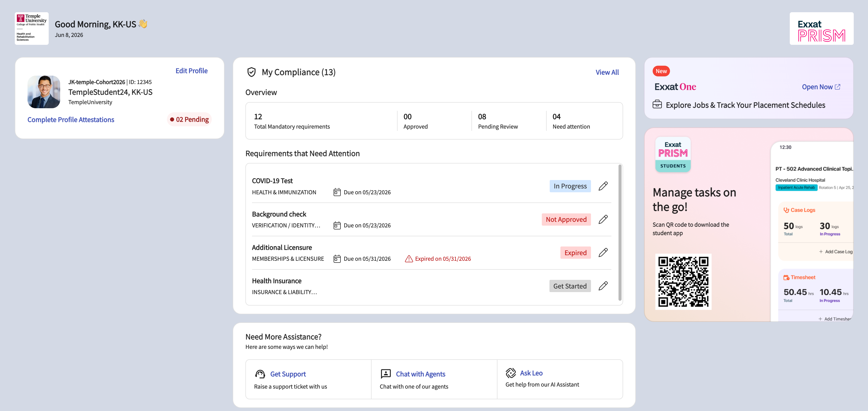Click the Background check requirement title
The image size is (868, 411).
(279, 214)
